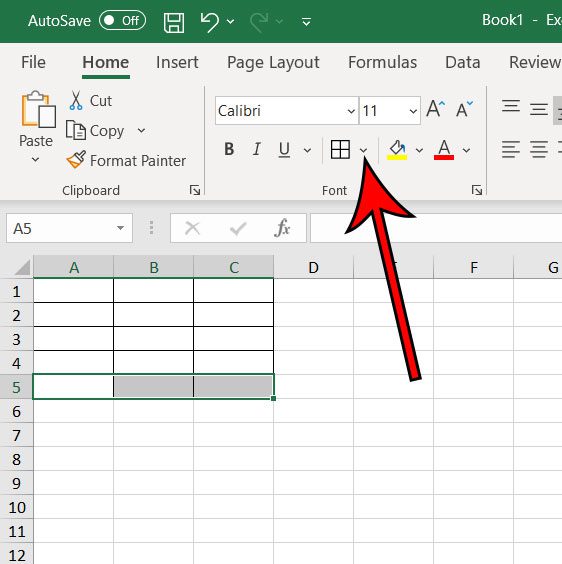Select row 1 header
Viewport: 562px width, 564px height.
click(16, 291)
